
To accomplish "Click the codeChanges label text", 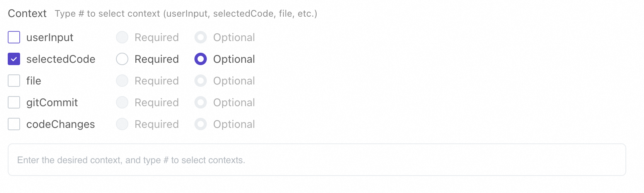I will pyautogui.click(x=61, y=124).
